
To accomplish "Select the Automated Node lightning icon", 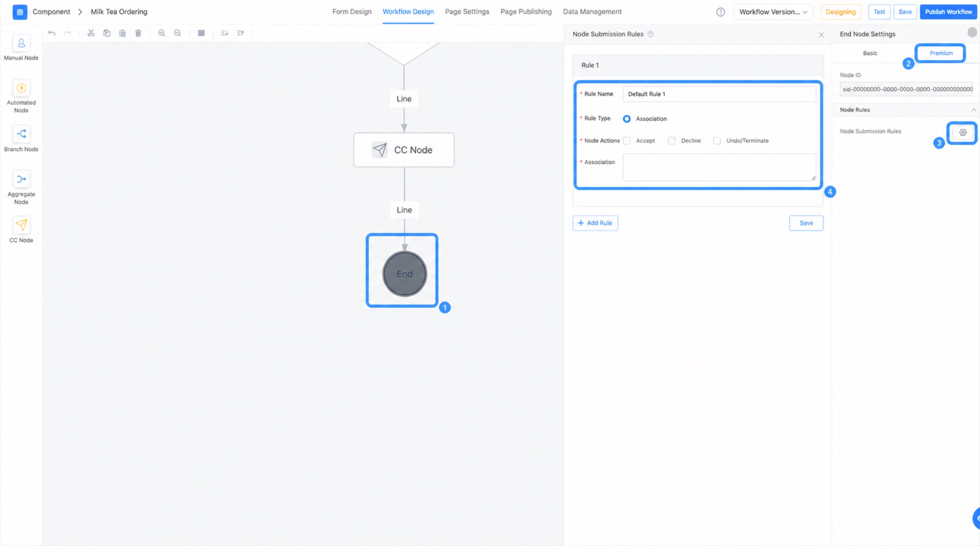I will (x=21, y=88).
